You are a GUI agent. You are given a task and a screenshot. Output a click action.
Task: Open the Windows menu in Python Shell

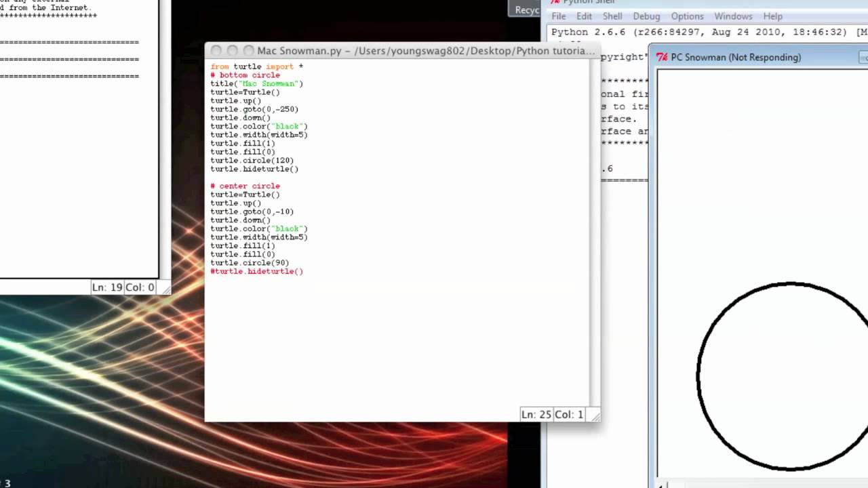[x=733, y=16]
